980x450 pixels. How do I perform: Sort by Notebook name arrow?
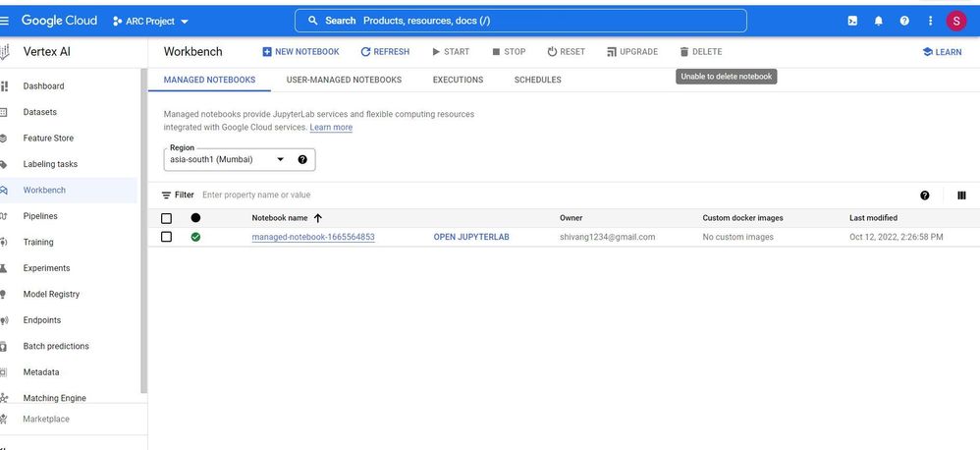317,218
